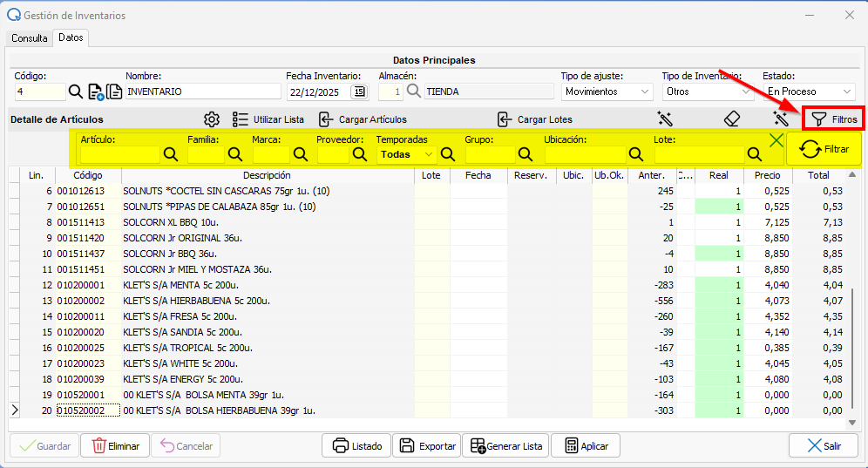Click code cell 010520002
This screenshot has width=868, height=468.
click(x=88, y=410)
